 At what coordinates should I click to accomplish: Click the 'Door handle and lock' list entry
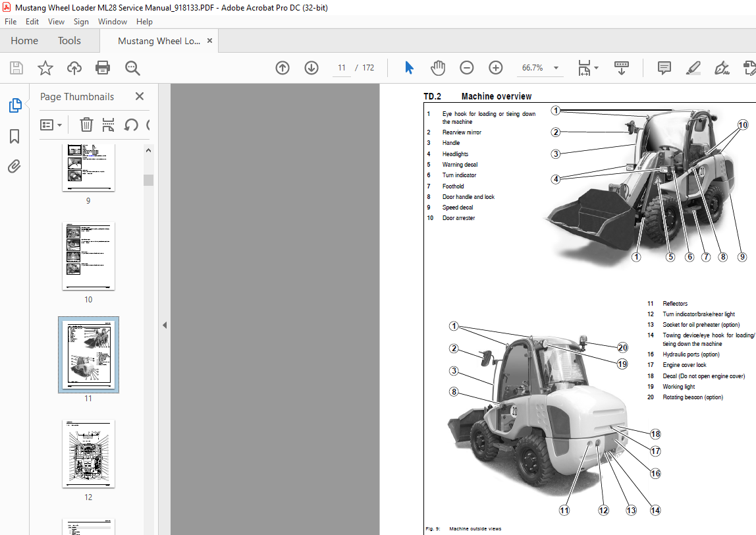[468, 197]
